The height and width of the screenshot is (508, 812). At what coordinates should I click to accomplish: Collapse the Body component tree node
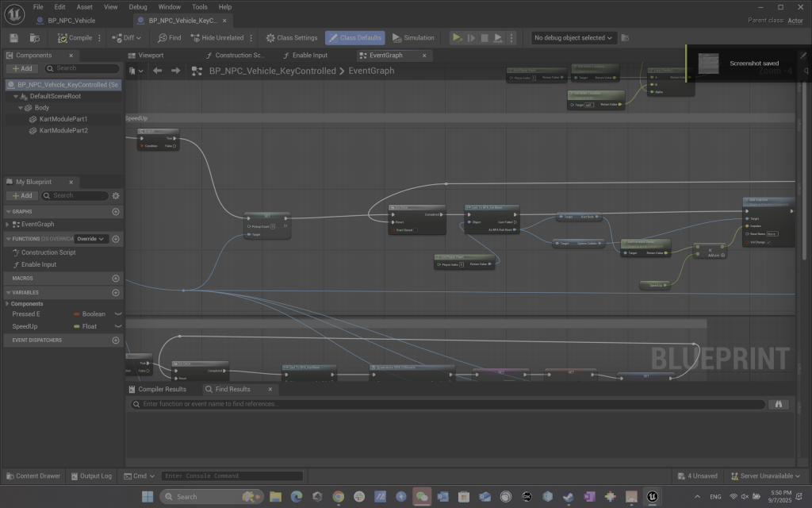(x=19, y=107)
